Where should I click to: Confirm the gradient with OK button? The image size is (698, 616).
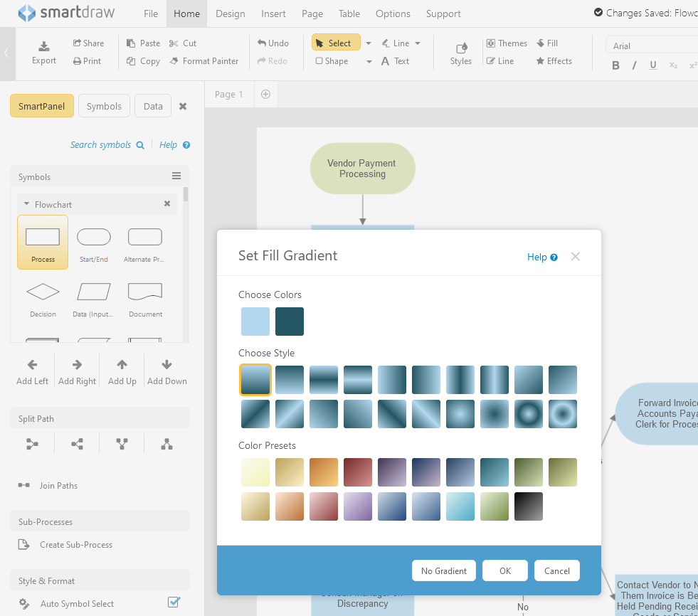point(504,570)
